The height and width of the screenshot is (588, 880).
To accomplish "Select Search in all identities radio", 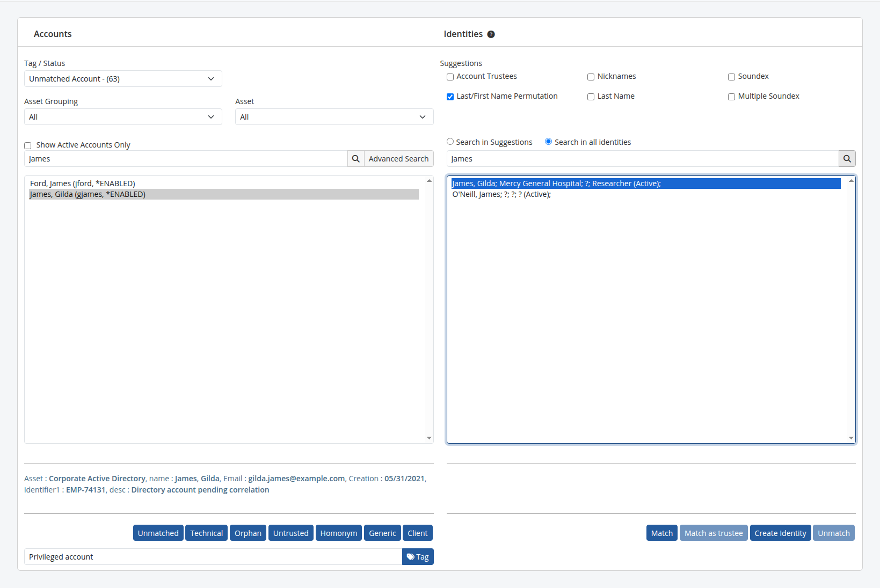I will pos(548,142).
